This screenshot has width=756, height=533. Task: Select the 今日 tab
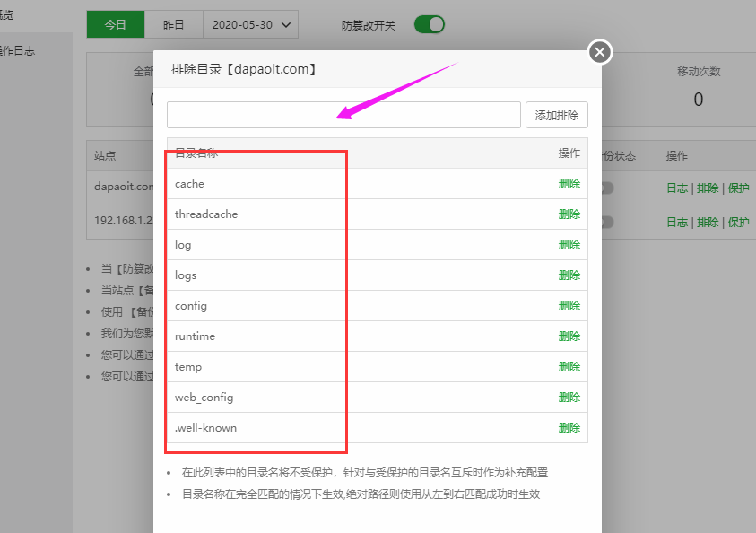115,24
